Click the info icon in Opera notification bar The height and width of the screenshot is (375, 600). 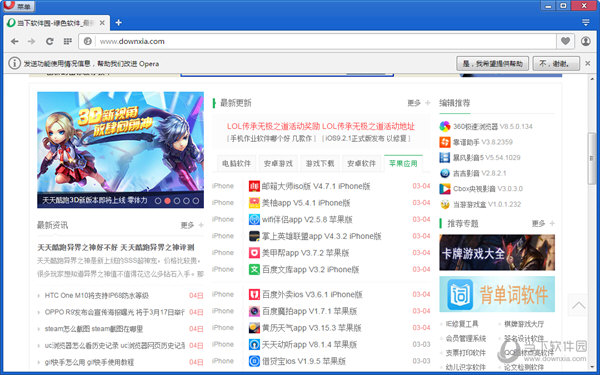pos(14,63)
